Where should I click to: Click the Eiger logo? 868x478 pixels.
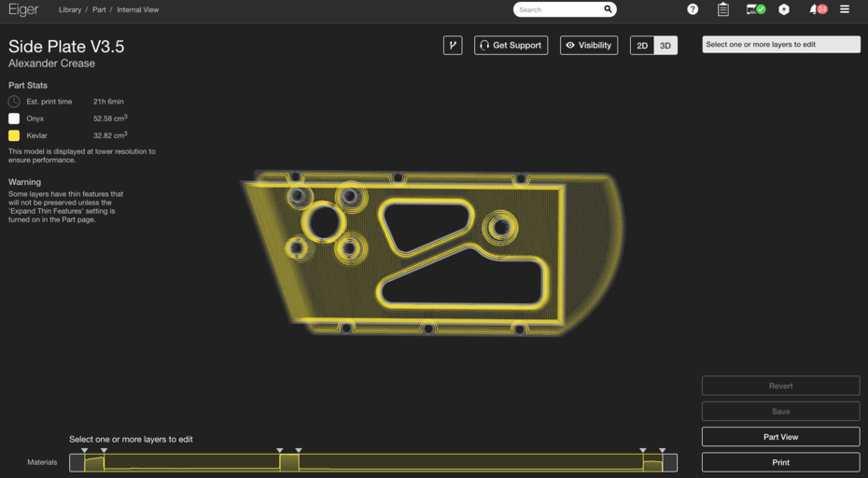(x=24, y=9)
